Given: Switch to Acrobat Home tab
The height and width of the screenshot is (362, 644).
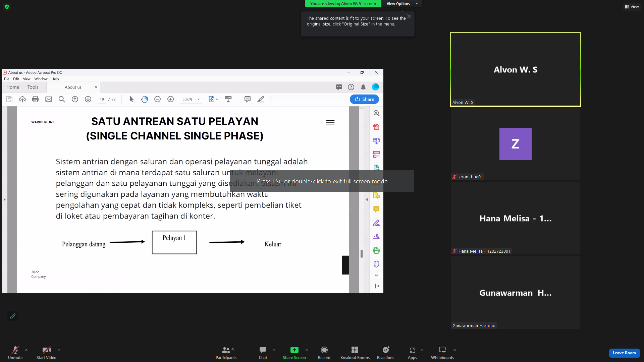Looking at the screenshot, I should [13, 87].
